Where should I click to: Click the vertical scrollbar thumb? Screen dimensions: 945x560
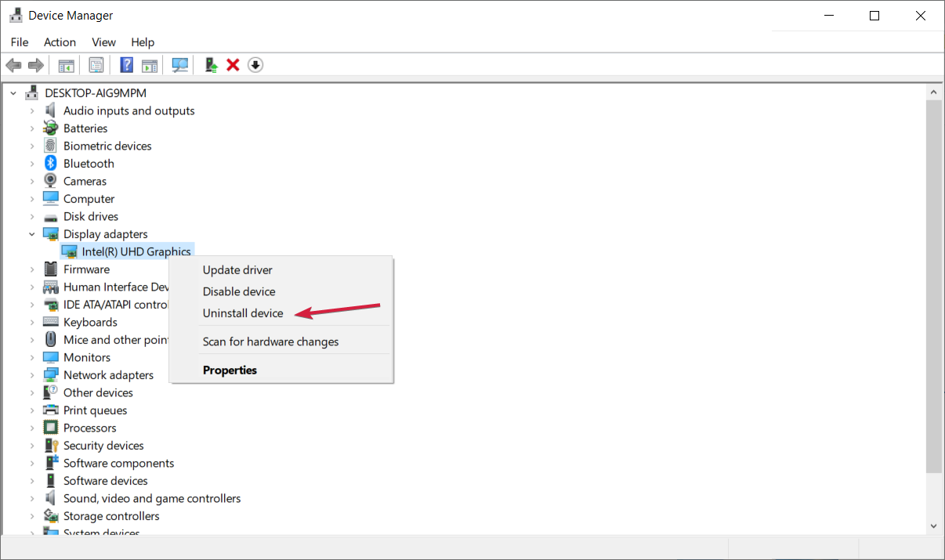(x=933, y=286)
